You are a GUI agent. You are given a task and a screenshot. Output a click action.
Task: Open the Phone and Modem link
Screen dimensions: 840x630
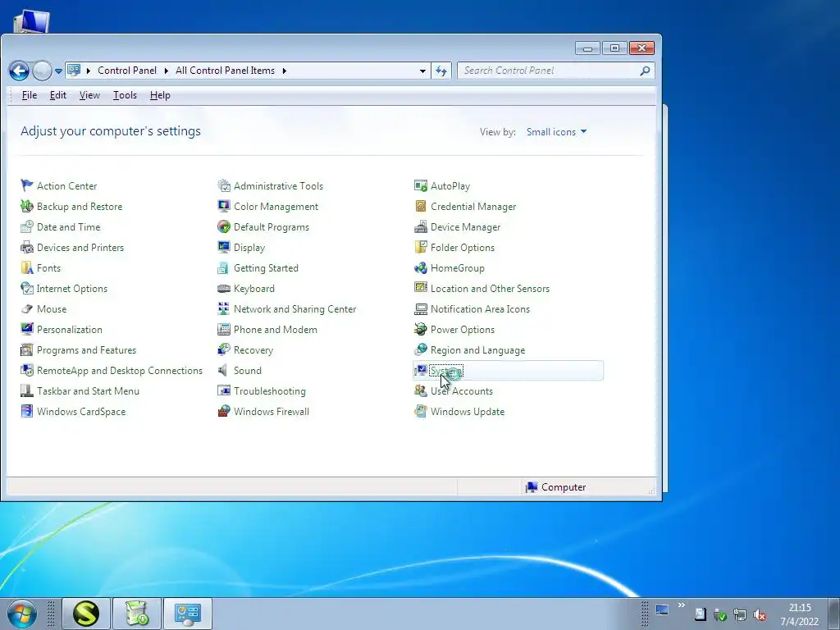tap(276, 330)
